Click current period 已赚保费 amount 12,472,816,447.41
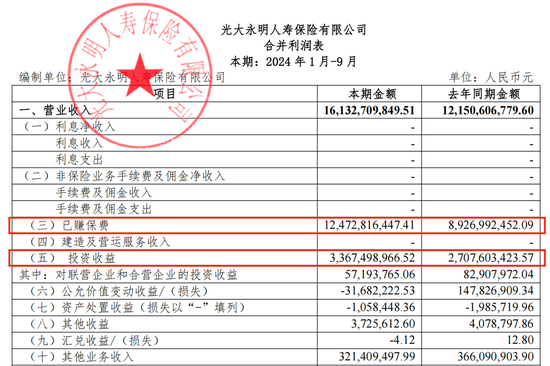Viewport: 550px width, 366px height. click(x=369, y=225)
